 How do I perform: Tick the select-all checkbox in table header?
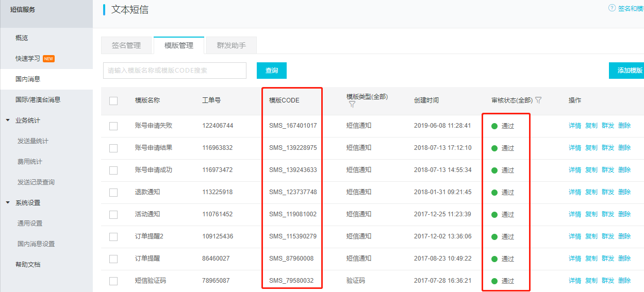113,101
